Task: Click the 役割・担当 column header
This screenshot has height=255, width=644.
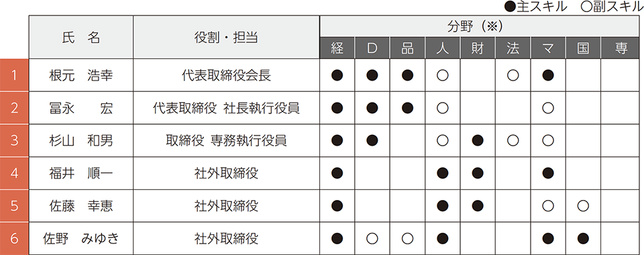Action: coord(226,38)
